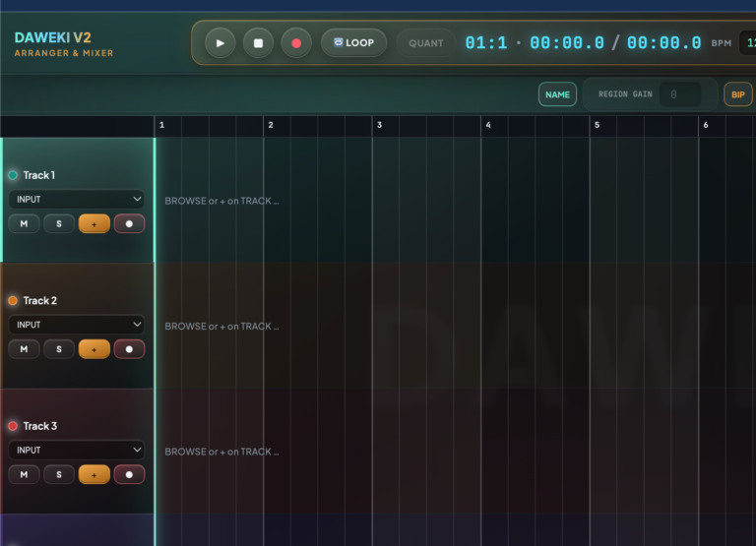Start playback with the play button
Screen dimensions: 756x546
pyautogui.click(x=220, y=43)
